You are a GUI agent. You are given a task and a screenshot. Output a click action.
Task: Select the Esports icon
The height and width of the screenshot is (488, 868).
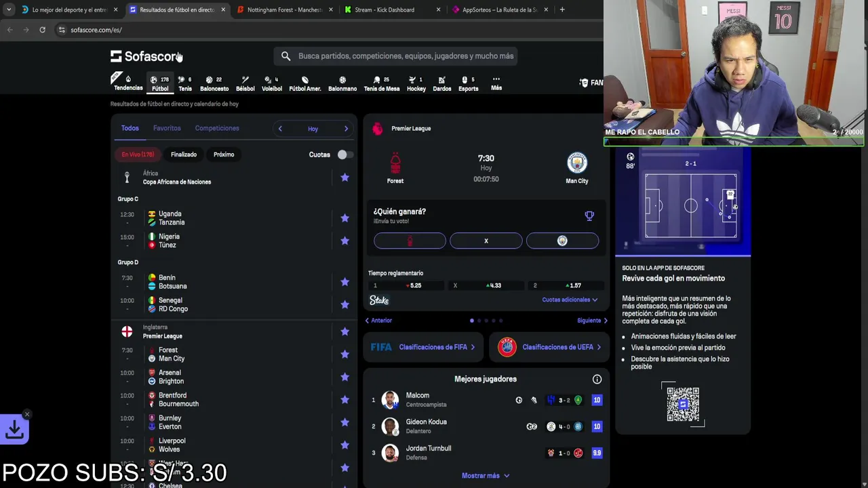coord(468,83)
